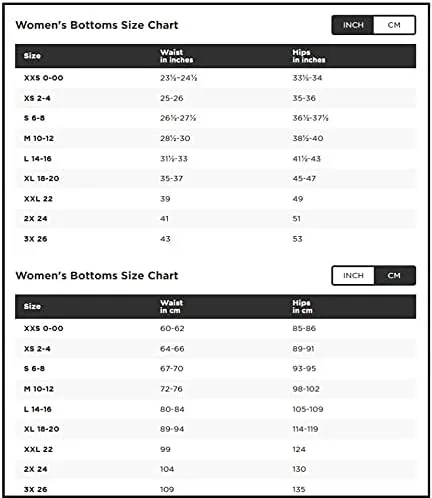Select the XL 18-20 row in inches table
This screenshot has width=432, height=498.
point(215,179)
